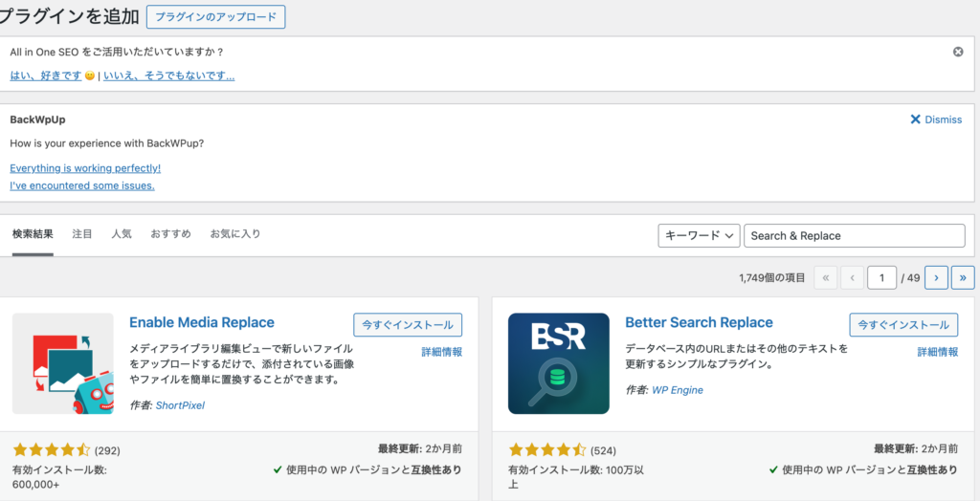
Task: Install the Enable Media Replace plugin now
Action: (x=408, y=324)
